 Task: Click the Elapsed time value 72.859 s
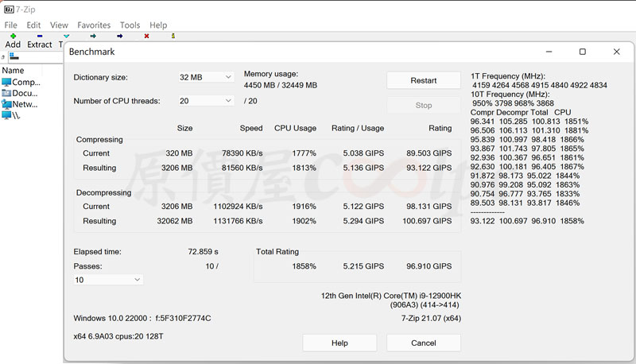pyautogui.click(x=203, y=252)
